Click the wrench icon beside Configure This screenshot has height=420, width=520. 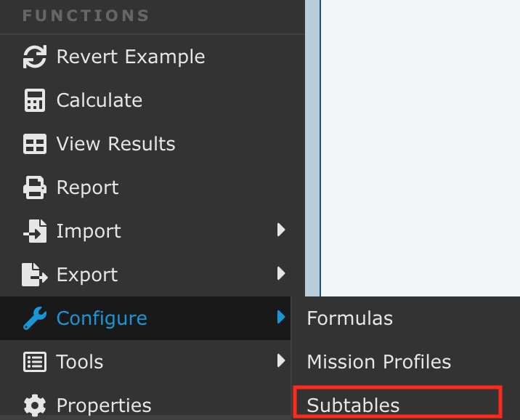pos(35,318)
